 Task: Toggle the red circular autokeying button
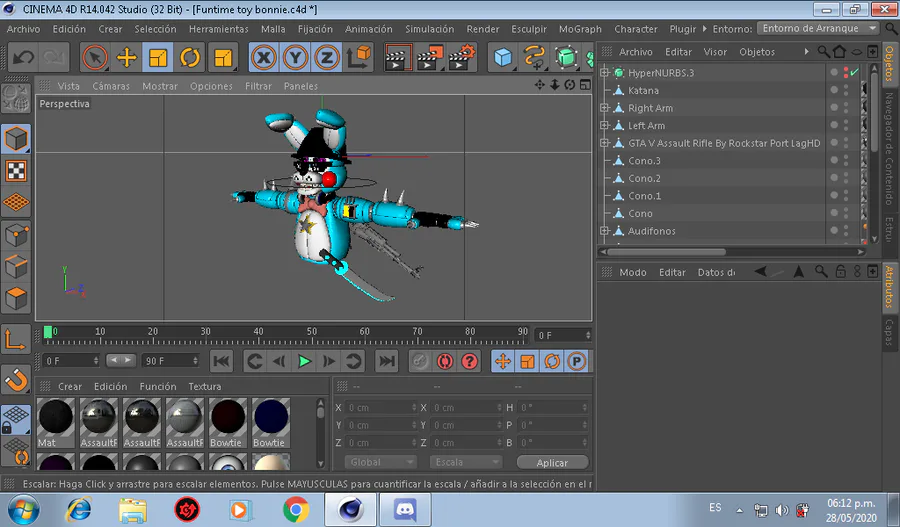tap(445, 361)
